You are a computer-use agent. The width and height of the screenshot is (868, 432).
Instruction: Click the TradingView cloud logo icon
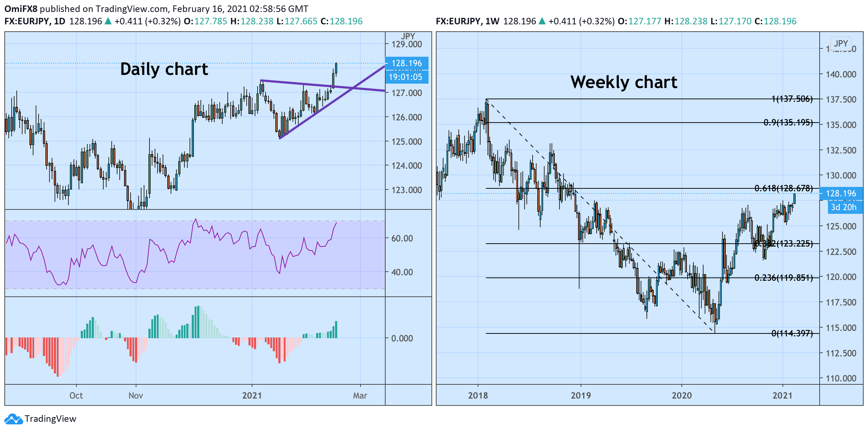click(x=14, y=419)
